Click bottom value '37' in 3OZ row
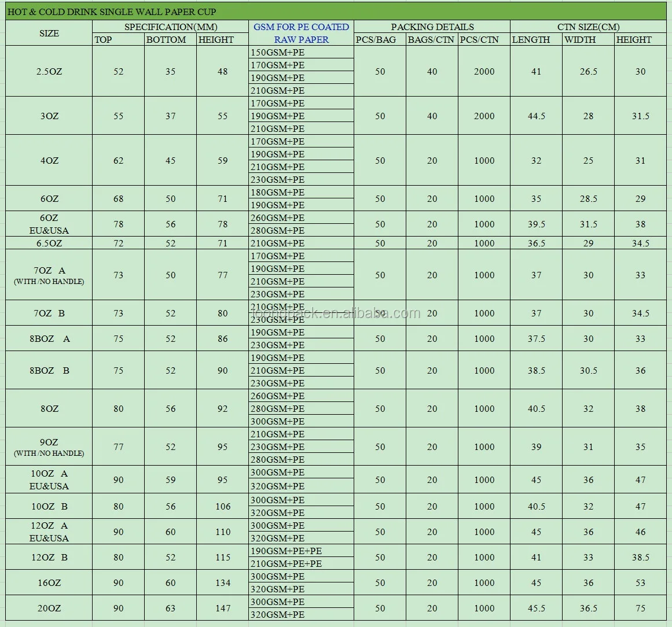 (x=170, y=116)
